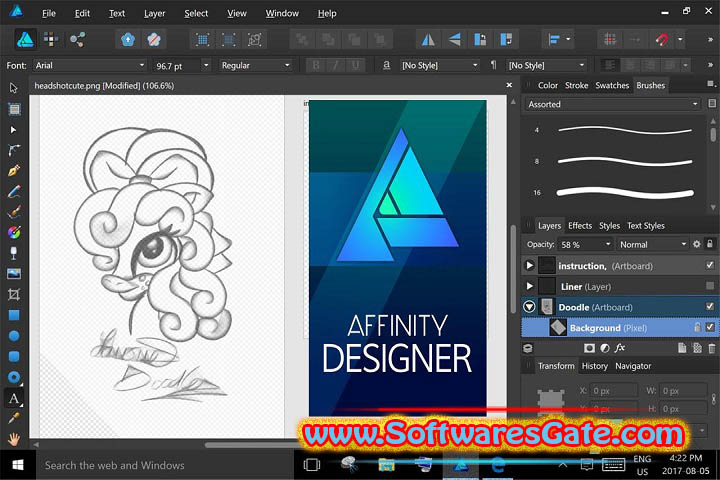
Task: Show the Liner layer checkbox
Action: click(x=710, y=286)
